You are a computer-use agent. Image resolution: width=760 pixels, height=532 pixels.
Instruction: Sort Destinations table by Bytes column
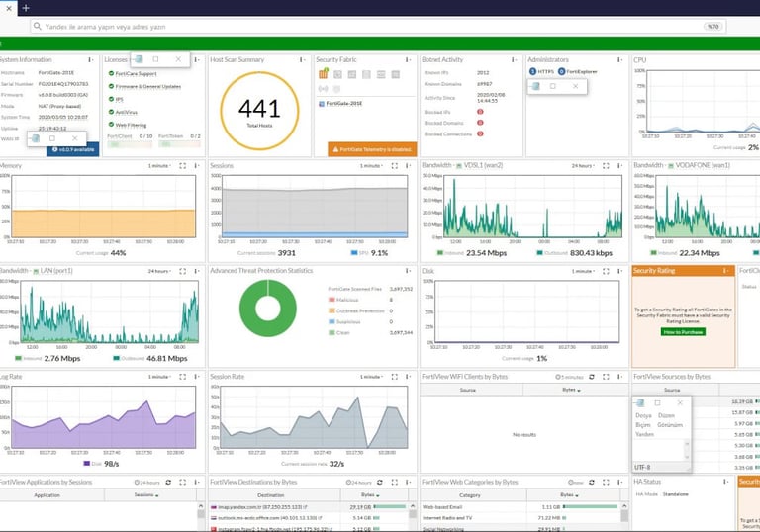point(370,495)
